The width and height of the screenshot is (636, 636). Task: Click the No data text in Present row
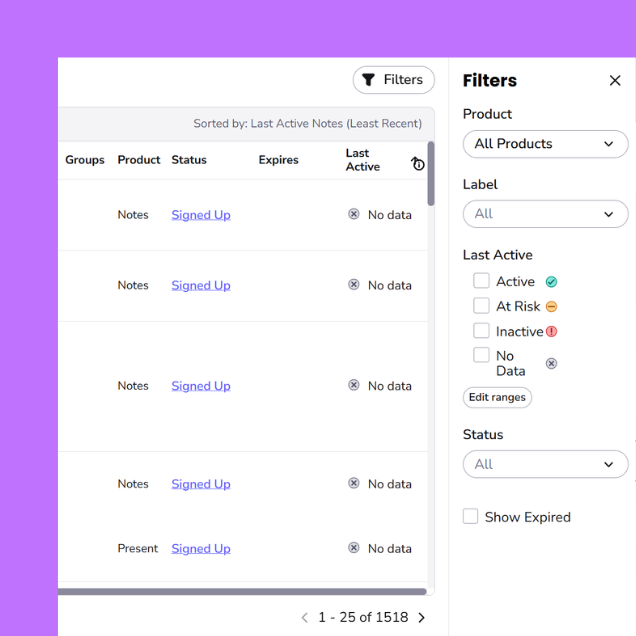tap(390, 548)
